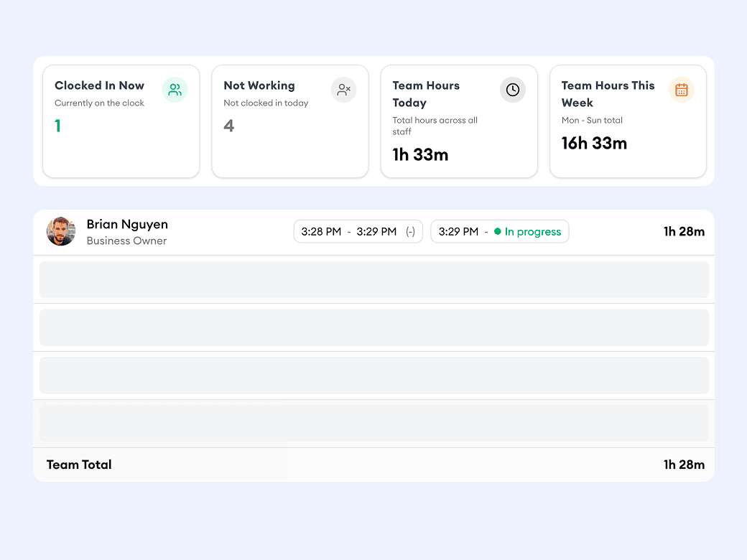
Task: Click Brian Nguyen's 1h 28m row total
Action: coord(684,231)
